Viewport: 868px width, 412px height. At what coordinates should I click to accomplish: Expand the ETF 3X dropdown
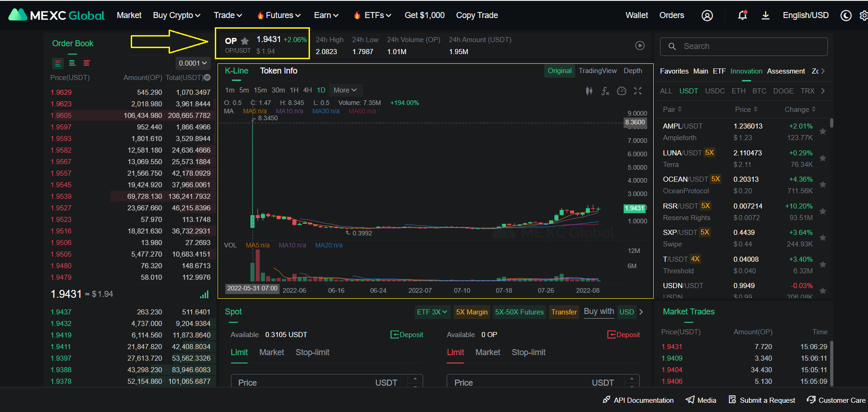[x=432, y=312]
